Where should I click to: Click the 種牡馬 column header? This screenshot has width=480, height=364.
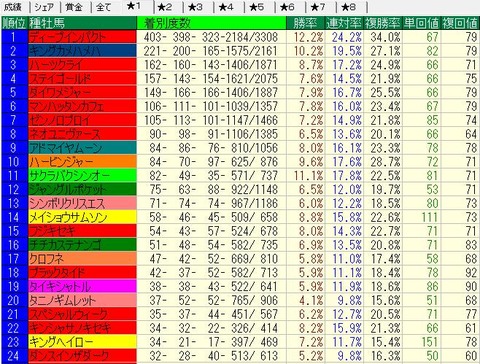point(82,23)
